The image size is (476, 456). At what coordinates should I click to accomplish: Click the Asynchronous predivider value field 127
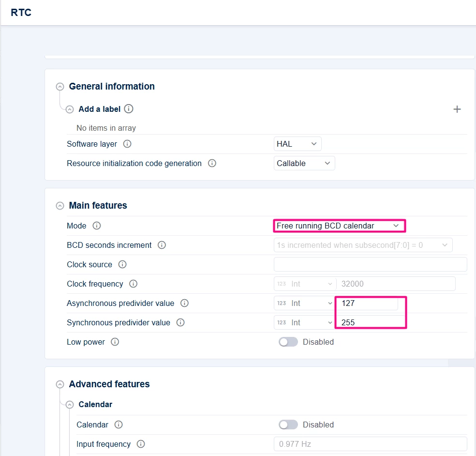click(367, 303)
